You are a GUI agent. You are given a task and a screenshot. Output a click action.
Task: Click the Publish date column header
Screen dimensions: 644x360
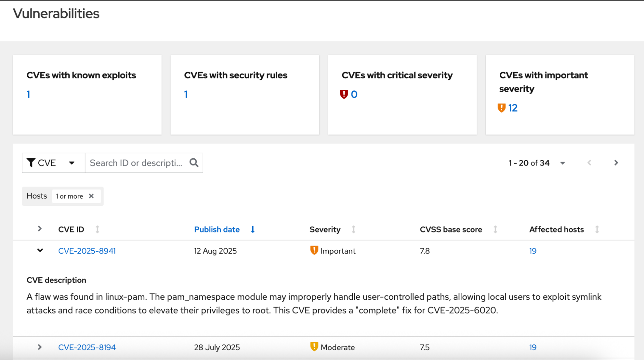click(217, 229)
